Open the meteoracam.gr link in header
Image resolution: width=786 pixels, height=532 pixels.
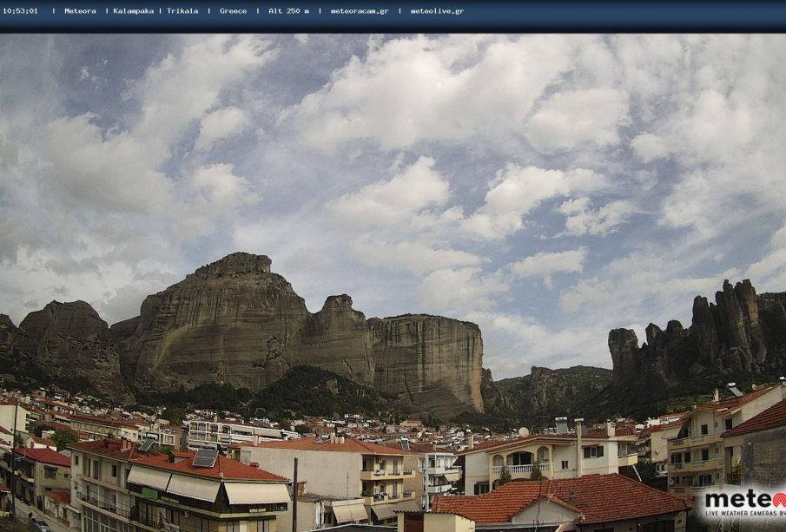pos(359,11)
